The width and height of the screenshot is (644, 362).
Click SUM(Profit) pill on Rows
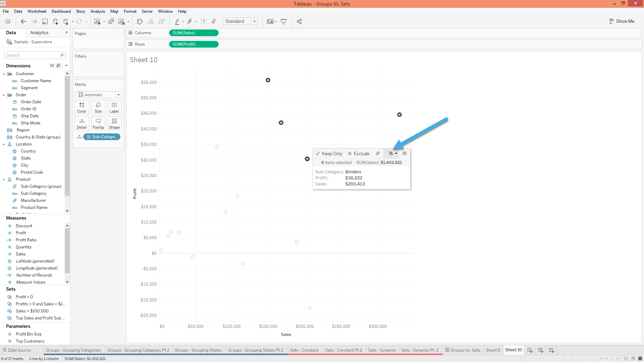click(194, 44)
